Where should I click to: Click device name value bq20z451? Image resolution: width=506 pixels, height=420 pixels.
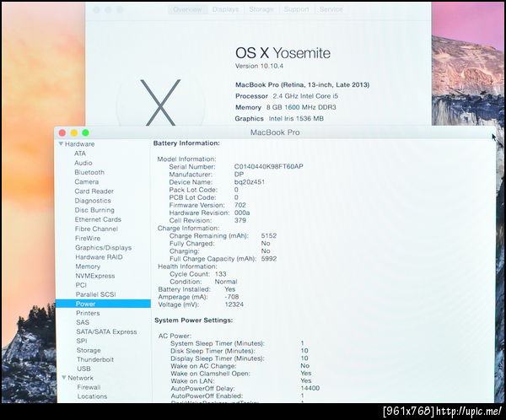click(x=250, y=182)
